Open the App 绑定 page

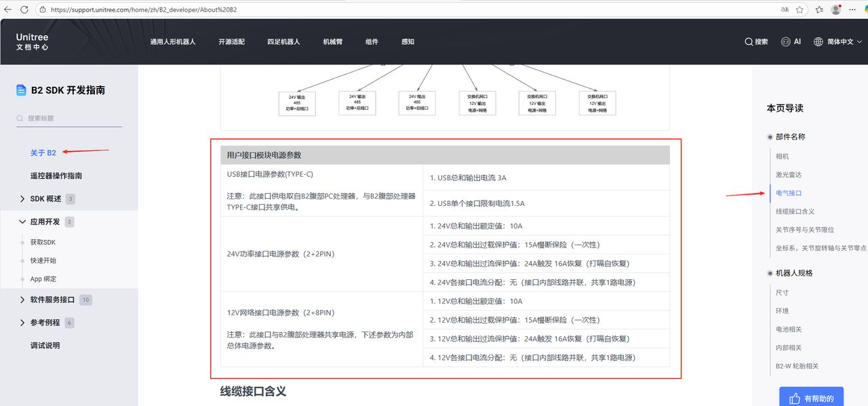tap(43, 279)
